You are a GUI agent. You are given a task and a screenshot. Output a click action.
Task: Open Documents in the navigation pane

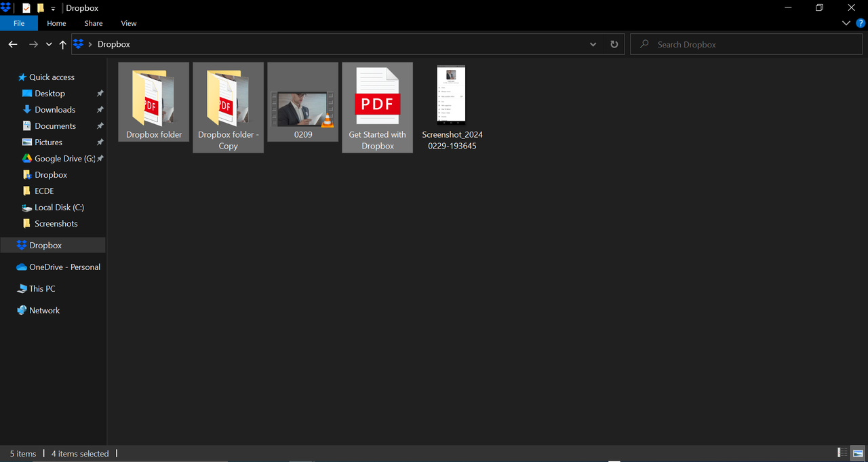(55, 126)
